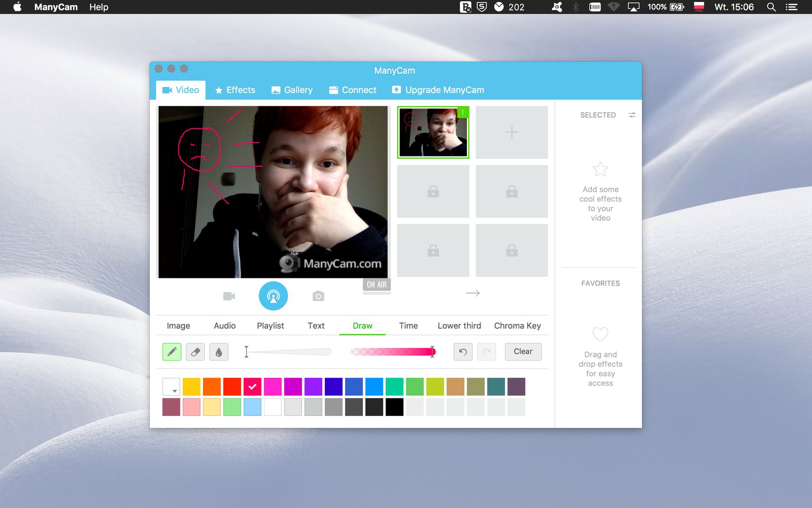812x508 pixels.
Task: Pick the selected pink checked swatch
Action: (x=253, y=387)
